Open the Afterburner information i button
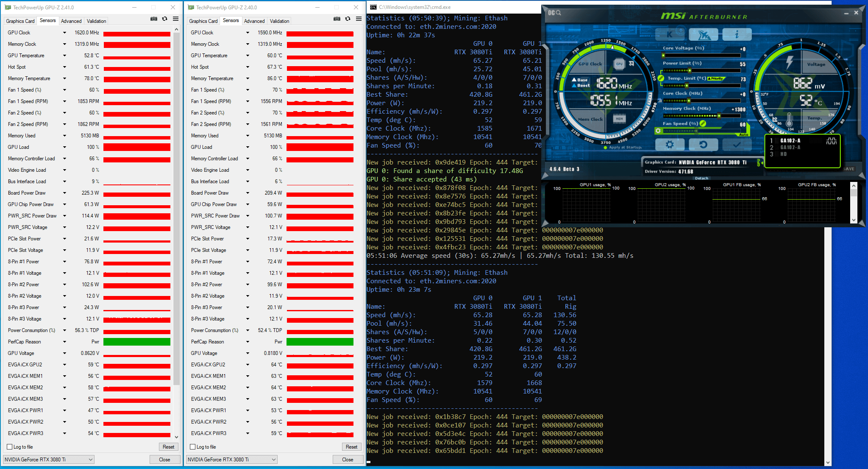Screen dimensions: 868x469 pos(737,34)
